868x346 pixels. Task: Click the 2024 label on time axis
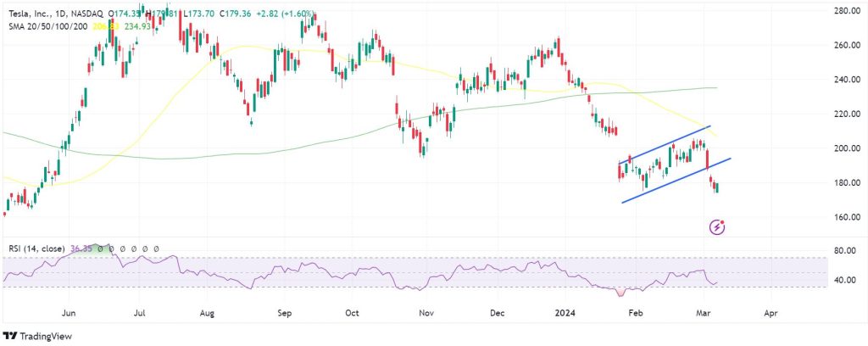pyautogui.click(x=566, y=313)
